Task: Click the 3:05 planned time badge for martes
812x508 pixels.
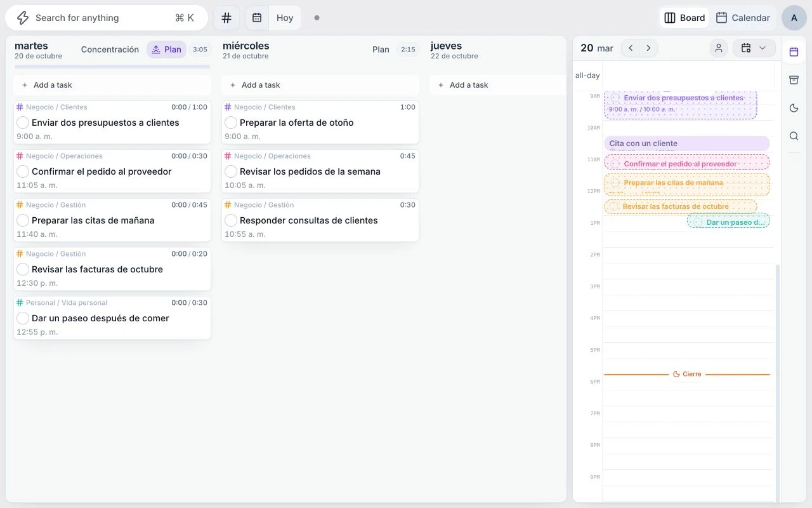Action: [x=200, y=50]
